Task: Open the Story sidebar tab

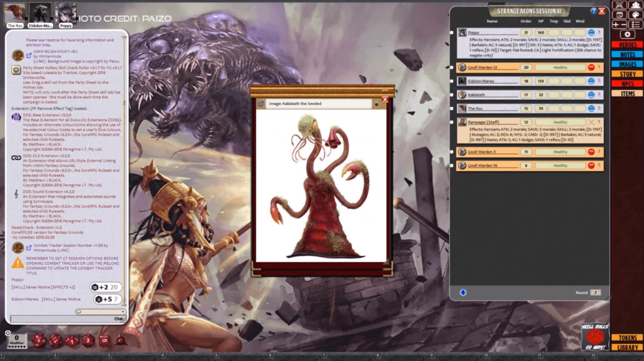Action: click(x=627, y=74)
